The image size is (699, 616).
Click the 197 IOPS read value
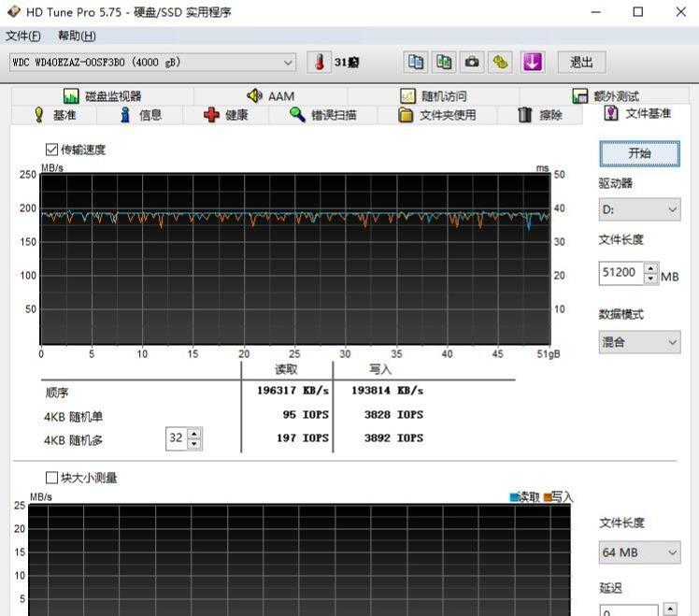(x=302, y=438)
